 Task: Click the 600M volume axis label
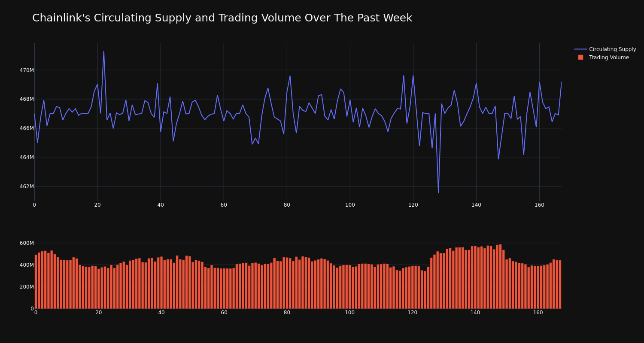(27, 243)
